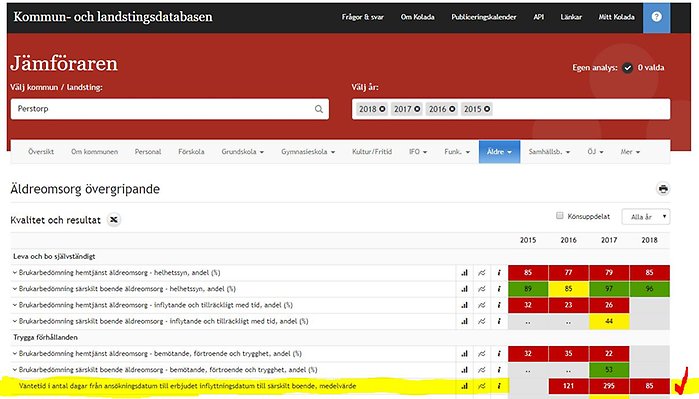Click the green 89 cell for 2015
This screenshot has width=699, height=399.
(x=528, y=289)
